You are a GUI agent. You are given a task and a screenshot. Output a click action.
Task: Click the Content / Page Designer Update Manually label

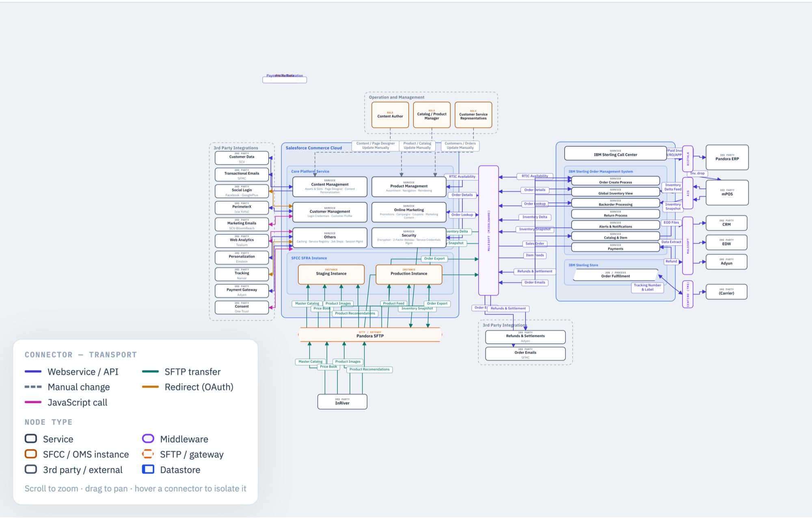point(376,146)
